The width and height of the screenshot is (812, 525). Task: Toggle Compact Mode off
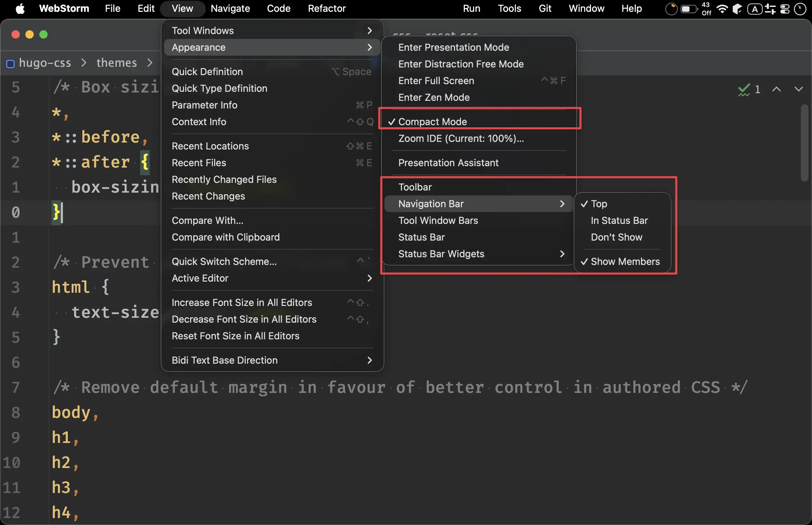pyautogui.click(x=432, y=122)
